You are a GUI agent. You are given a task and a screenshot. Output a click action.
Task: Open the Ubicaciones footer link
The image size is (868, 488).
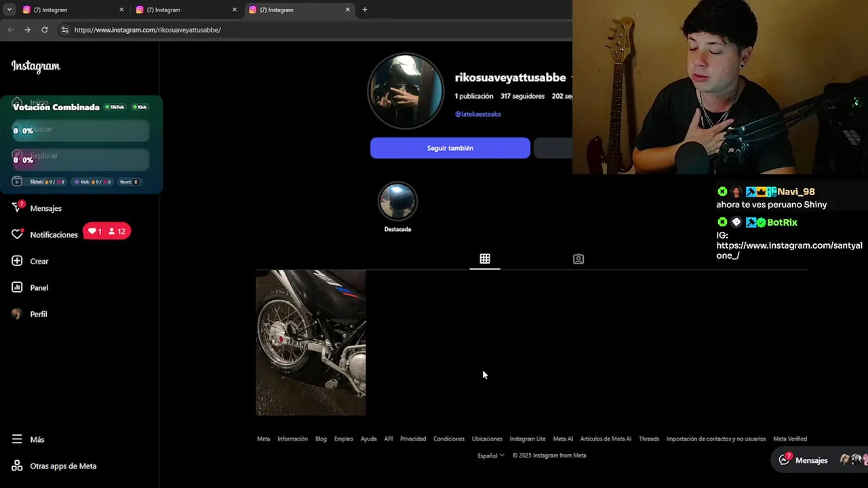487,439
